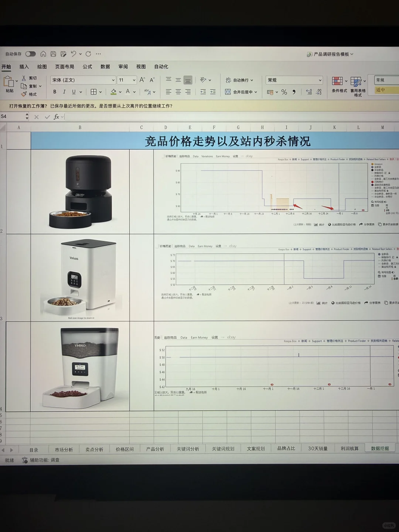399x532 pixels.
Task: Toggle Underline formatting
Action: coord(73,91)
